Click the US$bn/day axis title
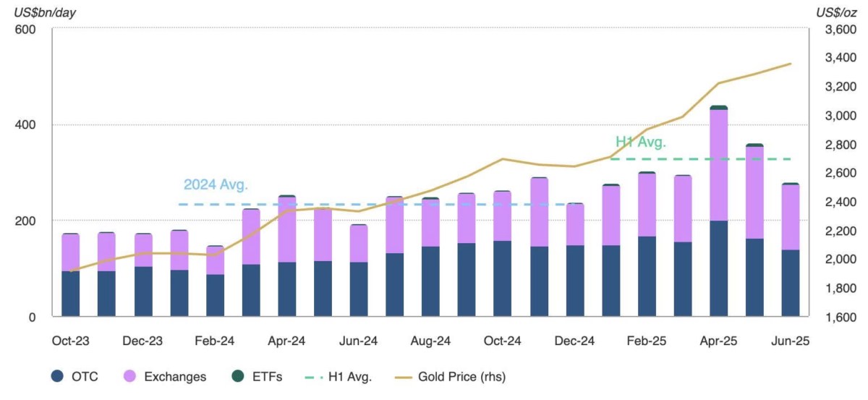This screenshot has height=400, width=868. point(44,12)
